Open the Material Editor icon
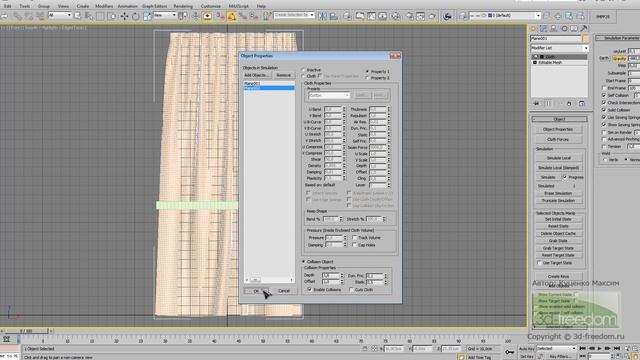640x360 pixels. coord(396,16)
